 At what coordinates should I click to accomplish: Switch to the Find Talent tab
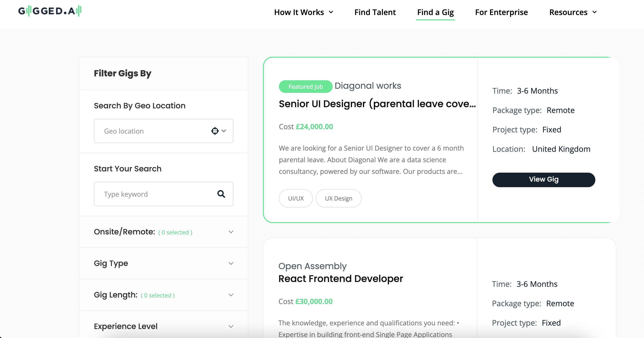pos(375,12)
